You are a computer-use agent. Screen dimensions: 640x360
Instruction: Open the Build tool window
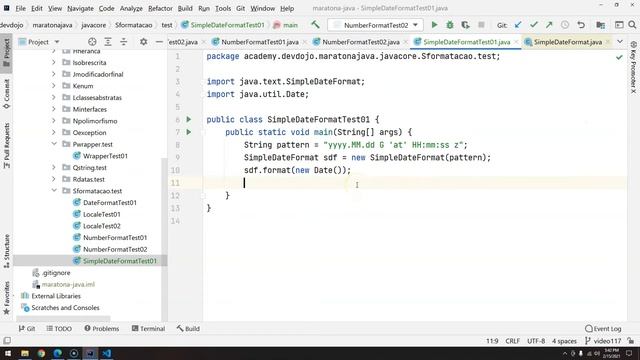[x=188, y=329]
